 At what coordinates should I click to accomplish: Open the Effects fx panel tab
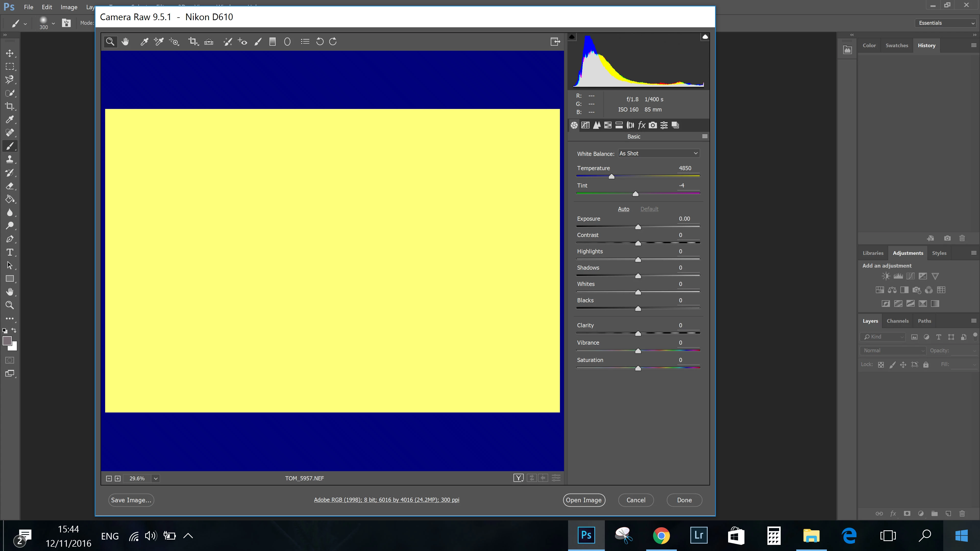point(641,125)
